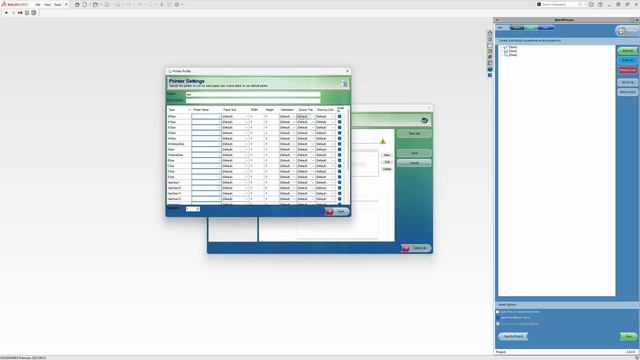Click the help icon in Printer Settings header

[344, 84]
